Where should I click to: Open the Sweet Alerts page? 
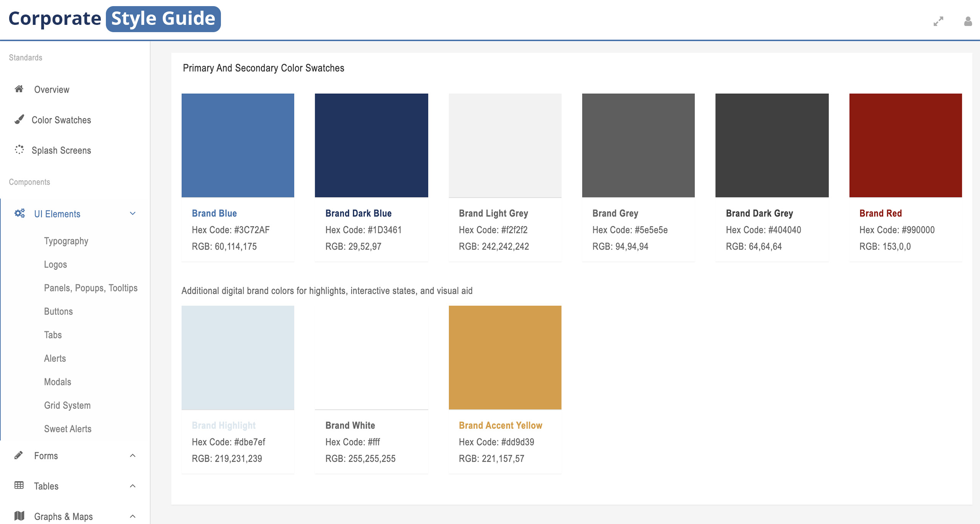pos(68,429)
